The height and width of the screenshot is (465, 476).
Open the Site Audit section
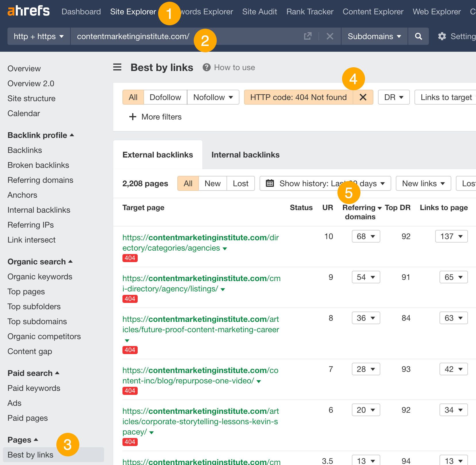[x=259, y=11]
